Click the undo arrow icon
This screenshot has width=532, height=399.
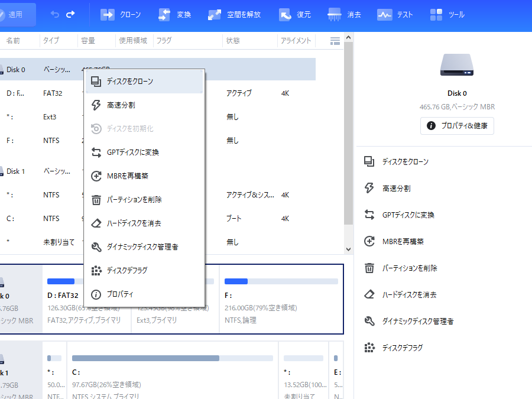[x=55, y=14]
